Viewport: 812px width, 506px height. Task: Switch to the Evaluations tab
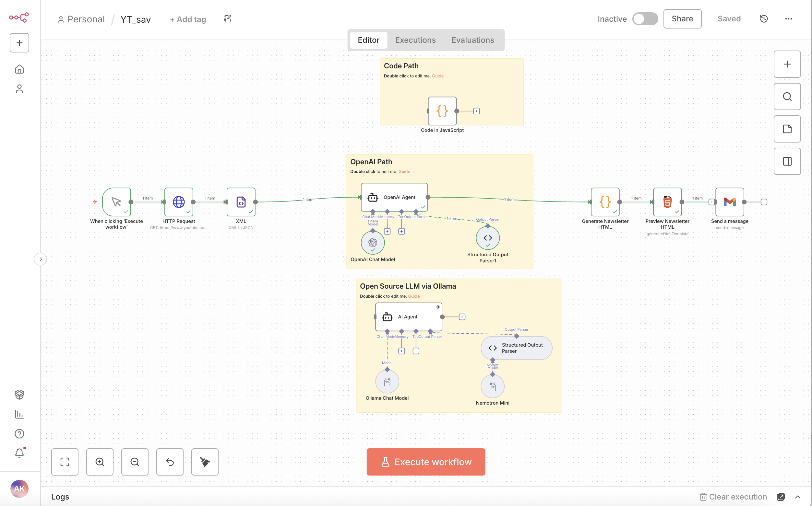[473, 40]
